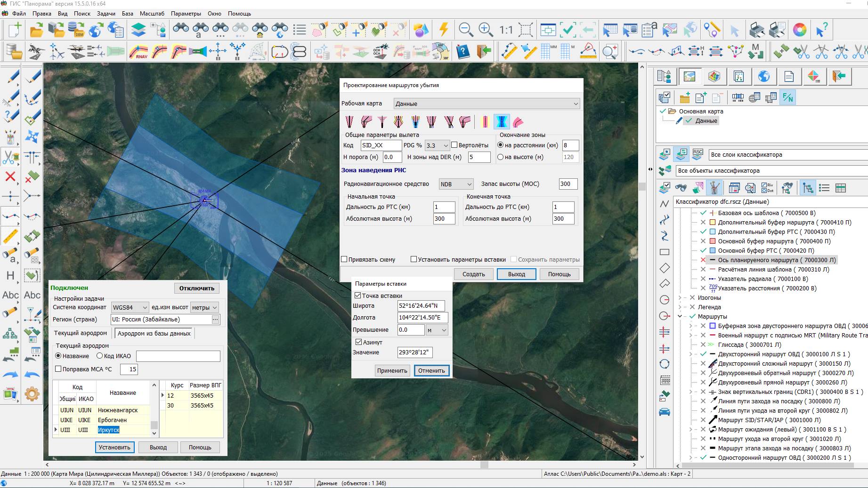Switch to Аэродром из базы данных tab
This screenshot has width=868, height=488.
(154, 333)
